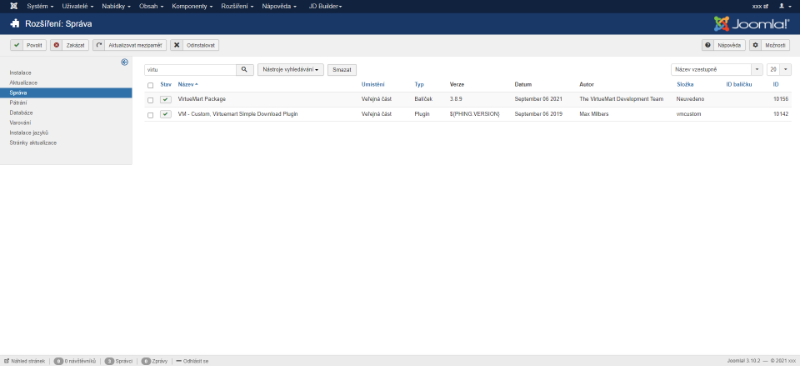Image resolution: width=800 pixels, height=366 pixels.
Task: Sort by the Umístění column header
Action: [373, 84]
